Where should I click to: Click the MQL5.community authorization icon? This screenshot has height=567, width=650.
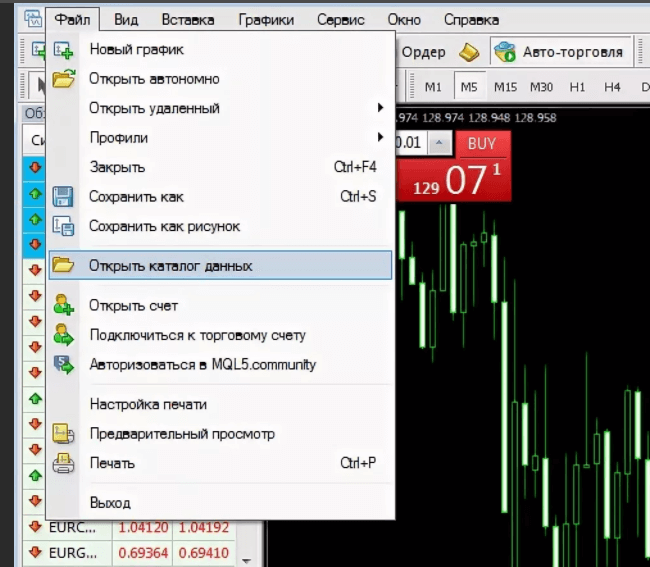point(63,365)
